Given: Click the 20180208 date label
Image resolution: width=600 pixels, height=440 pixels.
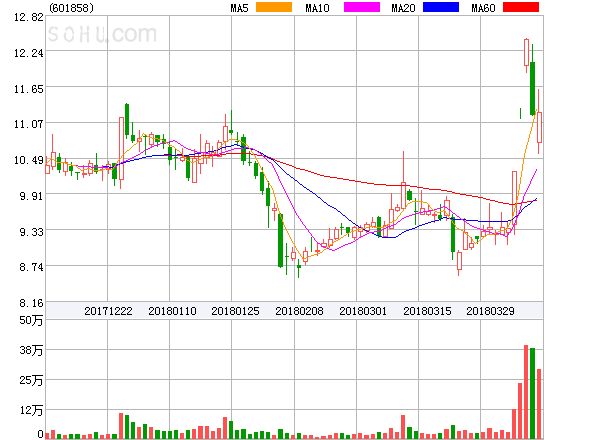Looking at the screenshot, I should [299, 311].
